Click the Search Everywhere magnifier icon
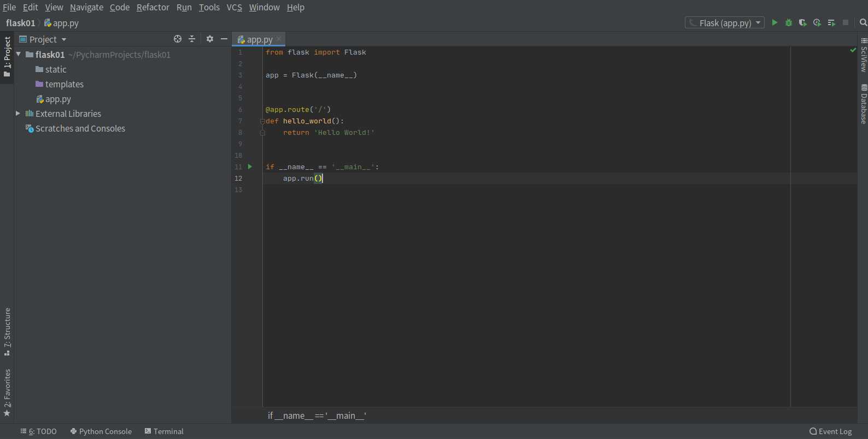The image size is (868, 439). coord(863,22)
